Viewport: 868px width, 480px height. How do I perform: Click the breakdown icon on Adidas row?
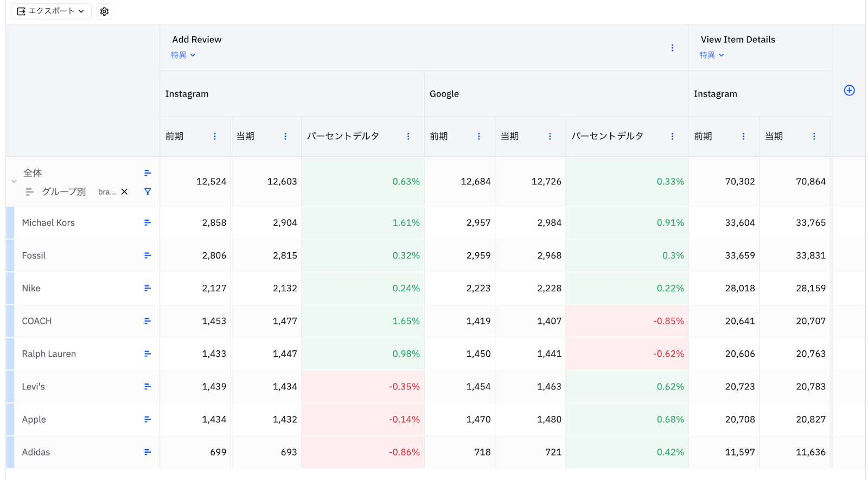click(x=147, y=452)
